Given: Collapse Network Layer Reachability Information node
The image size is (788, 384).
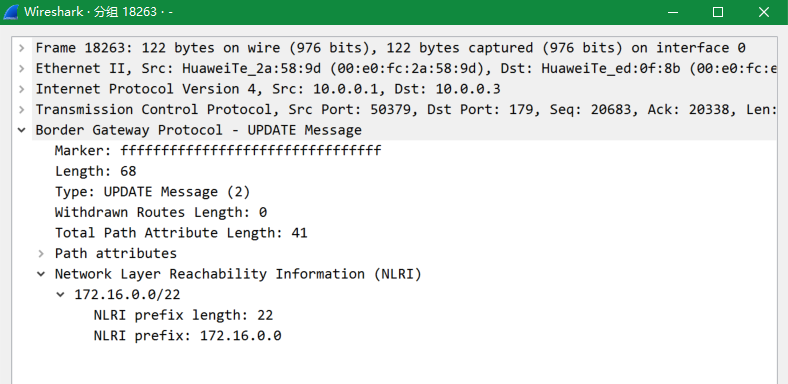Looking at the screenshot, I should (x=41, y=274).
